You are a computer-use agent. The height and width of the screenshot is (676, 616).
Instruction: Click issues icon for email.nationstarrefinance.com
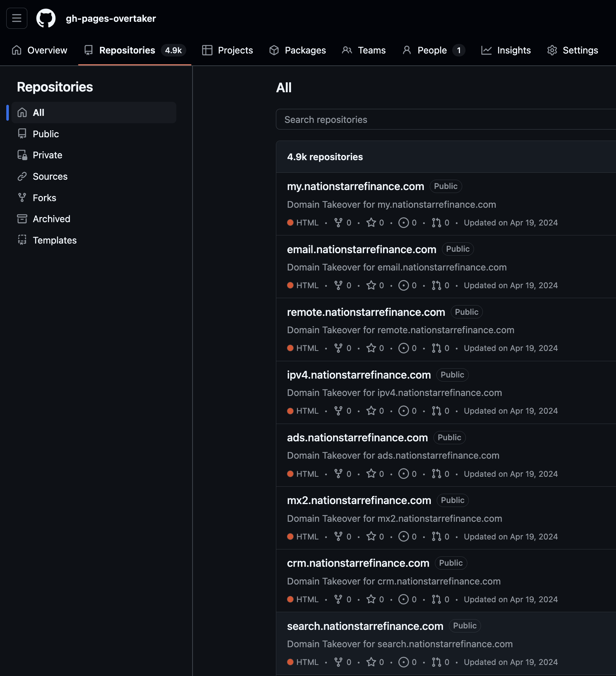404,285
